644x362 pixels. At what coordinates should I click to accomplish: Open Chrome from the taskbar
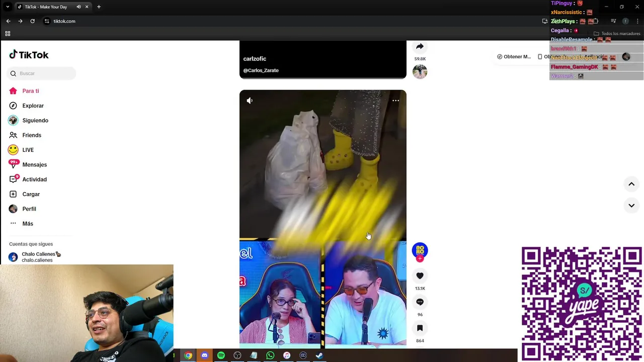pyautogui.click(x=188, y=355)
